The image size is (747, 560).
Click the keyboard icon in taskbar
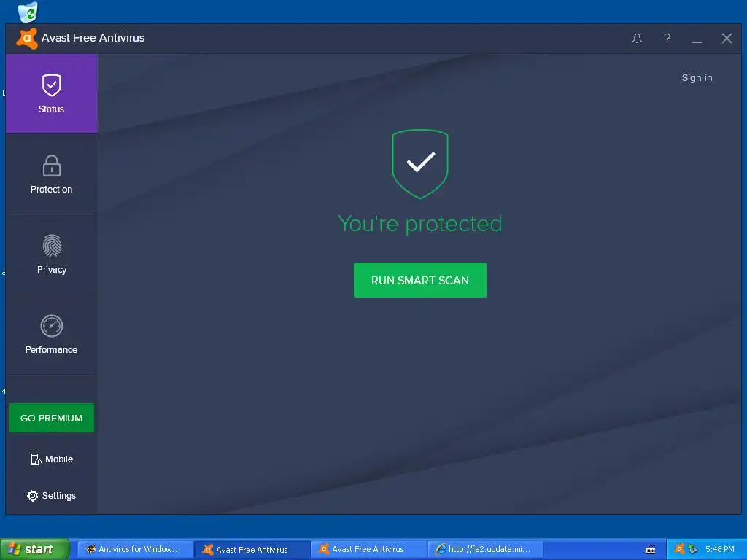click(x=651, y=550)
